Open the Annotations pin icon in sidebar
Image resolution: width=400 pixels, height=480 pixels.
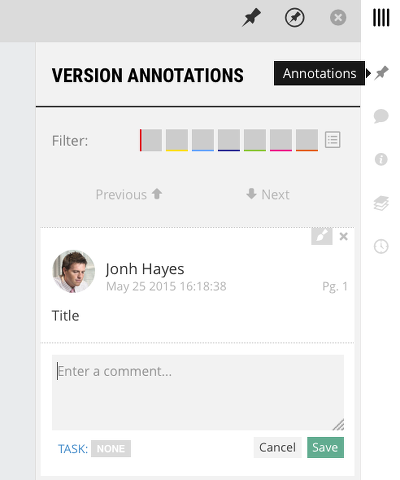(x=381, y=73)
